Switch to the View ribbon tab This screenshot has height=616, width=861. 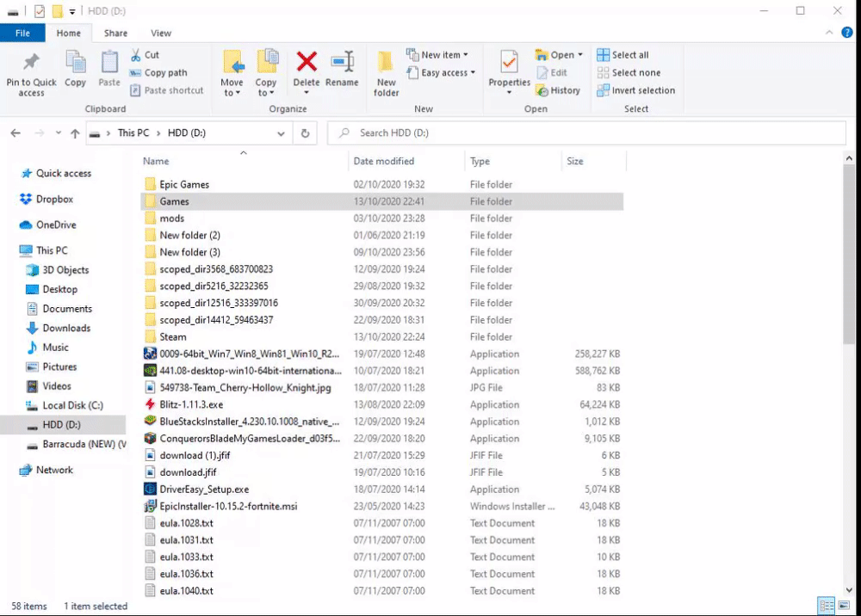click(161, 33)
